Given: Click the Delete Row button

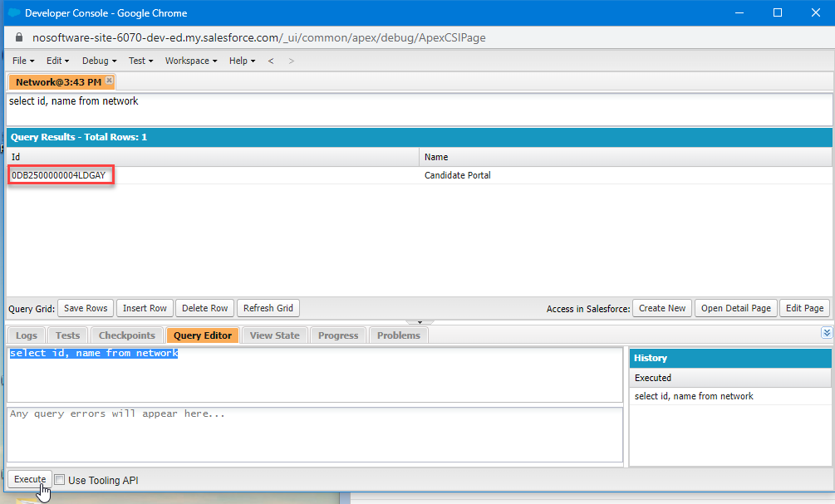Looking at the screenshot, I should [x=204, y=308].
